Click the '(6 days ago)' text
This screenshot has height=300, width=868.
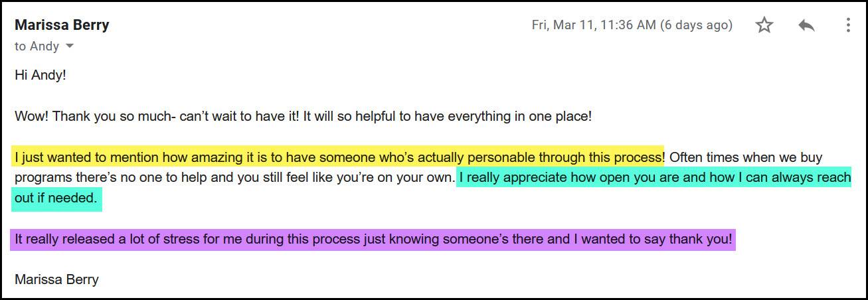pyautogui.click(x=696, y=25)
